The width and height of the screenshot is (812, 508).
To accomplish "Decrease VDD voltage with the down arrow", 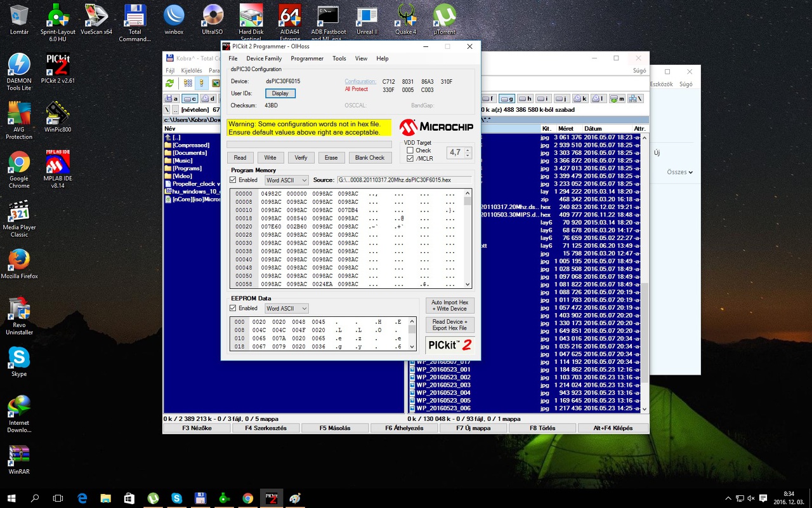I will (468, 155).
